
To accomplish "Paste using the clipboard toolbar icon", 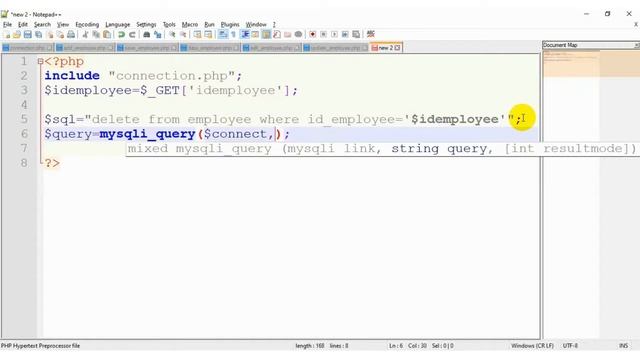I will click(107, 35).
